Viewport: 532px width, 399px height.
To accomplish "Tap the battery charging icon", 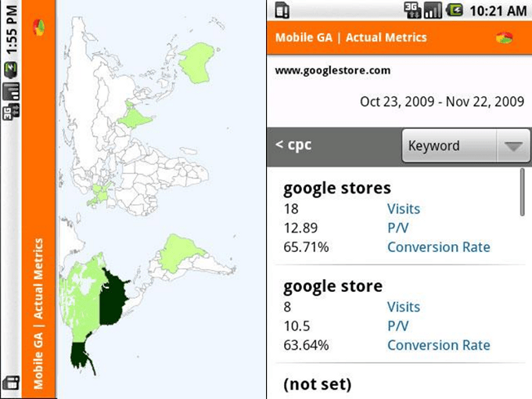I will pyautogui.click(x=455, y=10).
